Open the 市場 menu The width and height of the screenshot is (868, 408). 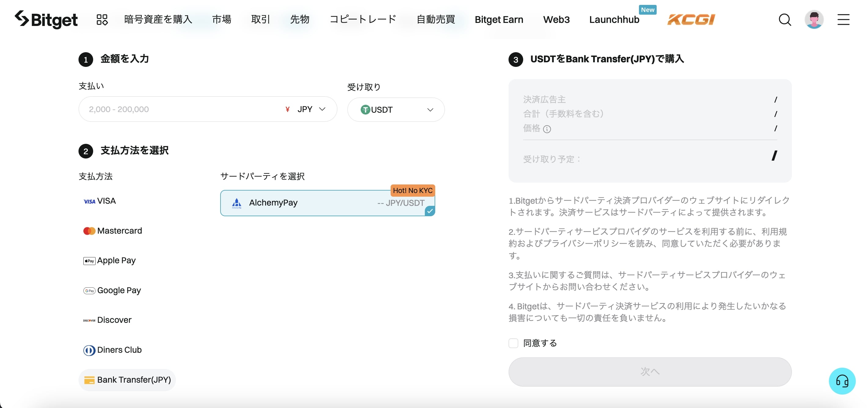222,20
